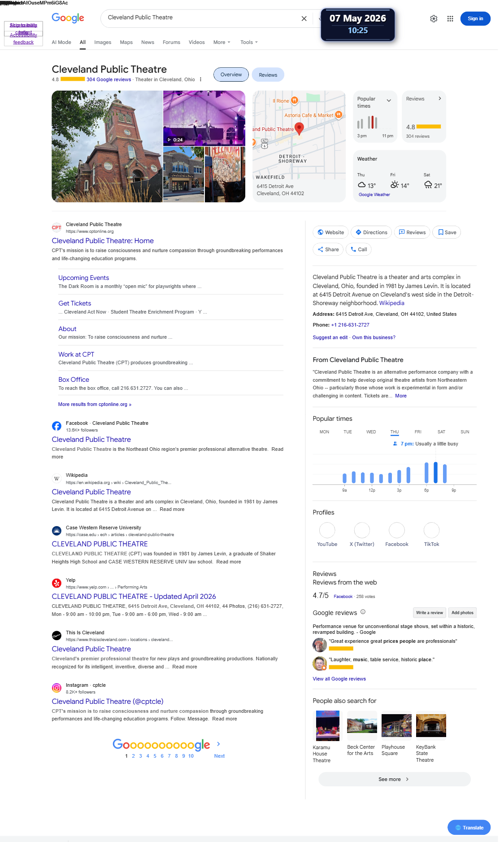This screenshot has width=504, height=842.
Task: Open the three-dot more options next to Theater in Cleveland
Action: click(200, 79)
